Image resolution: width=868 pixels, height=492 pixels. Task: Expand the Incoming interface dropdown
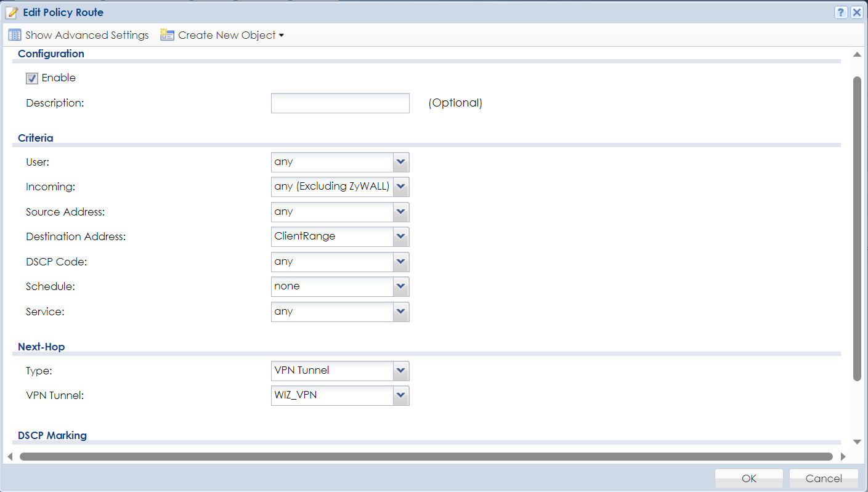tap(401, 187)
